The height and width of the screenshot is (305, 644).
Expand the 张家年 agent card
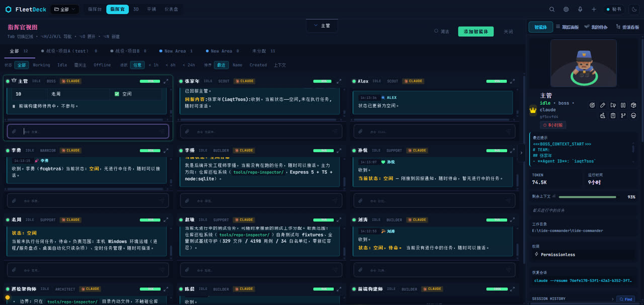coord(339,81)
